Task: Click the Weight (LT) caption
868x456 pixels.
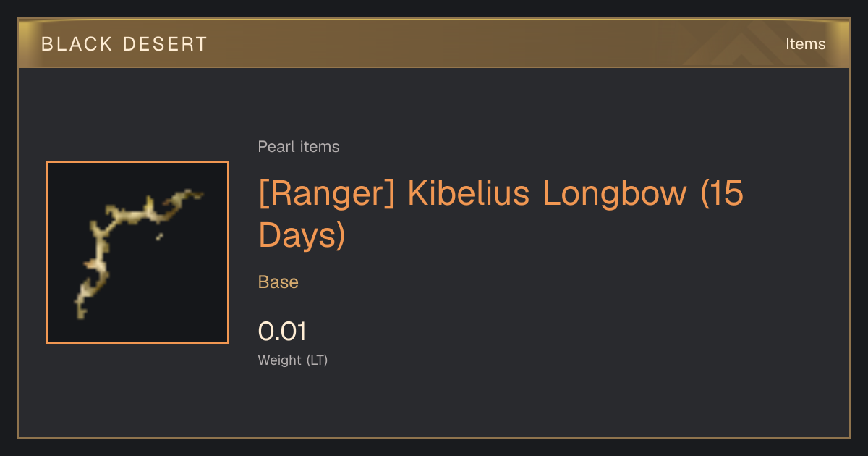Action: [x=293, y=360]
